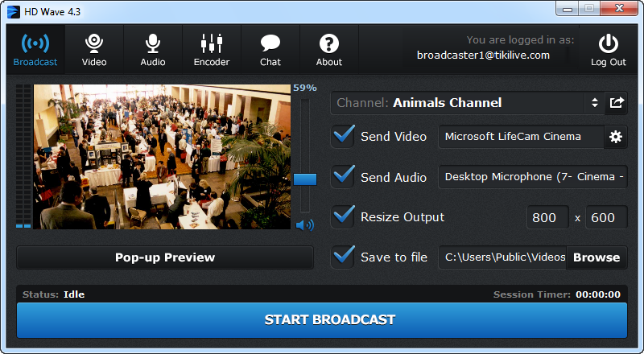Expand the Channel selector arrows
Image resolution: width=644 pixels, height=354 pixels.
point(595,103)
